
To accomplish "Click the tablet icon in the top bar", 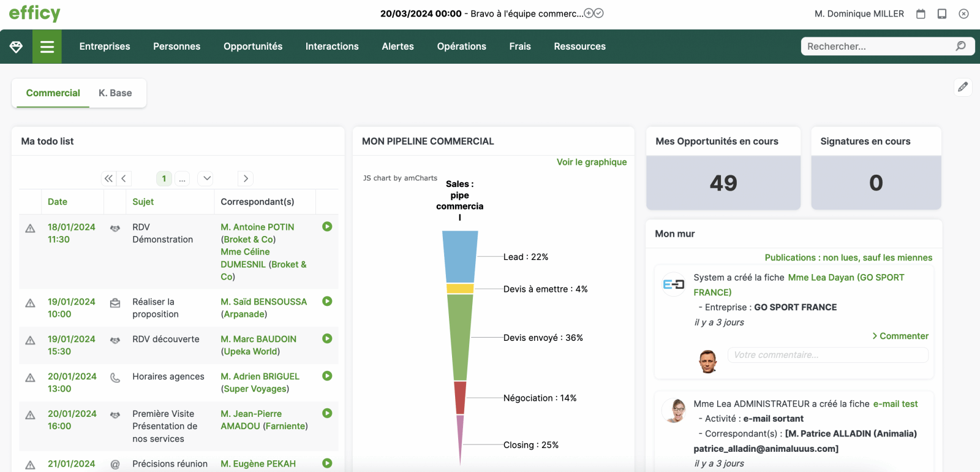I will 942,13.
